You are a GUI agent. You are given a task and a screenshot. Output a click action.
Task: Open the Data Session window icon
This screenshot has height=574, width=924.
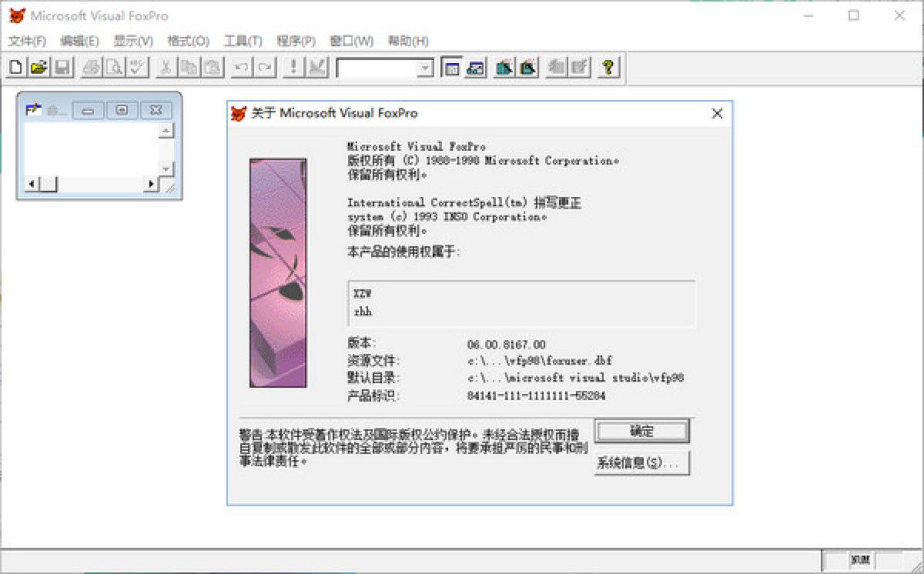[x=476, y=68]
